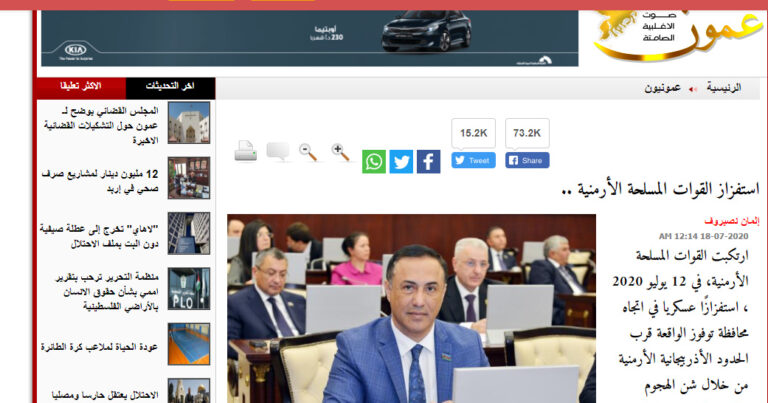Decrease font size with zoom-out magnifier
Screen dimensions: 768x403
pyautogui.click(x=309, y=152)
